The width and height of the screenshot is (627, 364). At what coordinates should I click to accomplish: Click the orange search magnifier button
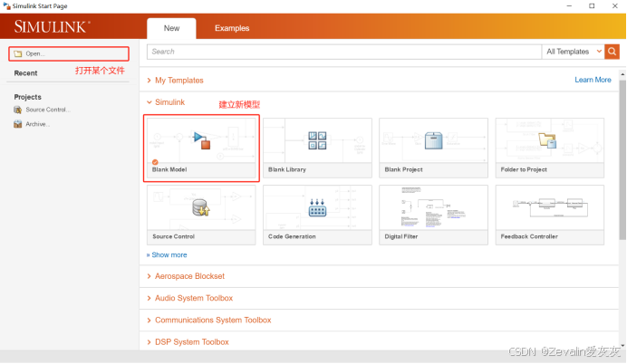pyautogui.click(x=612, y=52)
